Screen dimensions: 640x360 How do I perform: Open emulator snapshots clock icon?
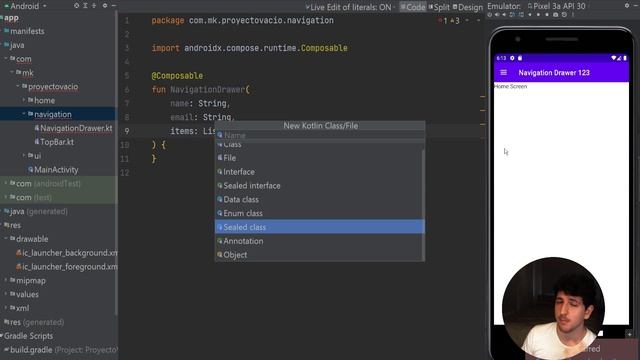pyautogui.click(x=564, y=15)
